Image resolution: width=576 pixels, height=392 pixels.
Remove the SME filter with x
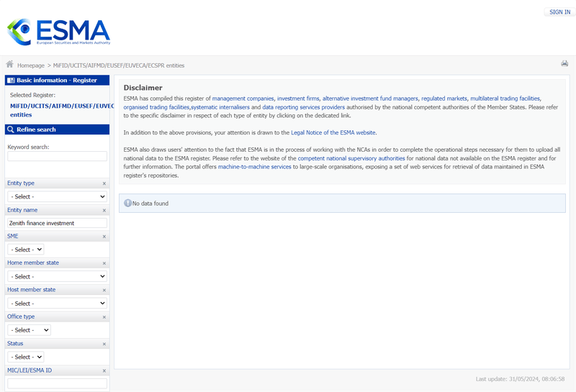(104, 237)
